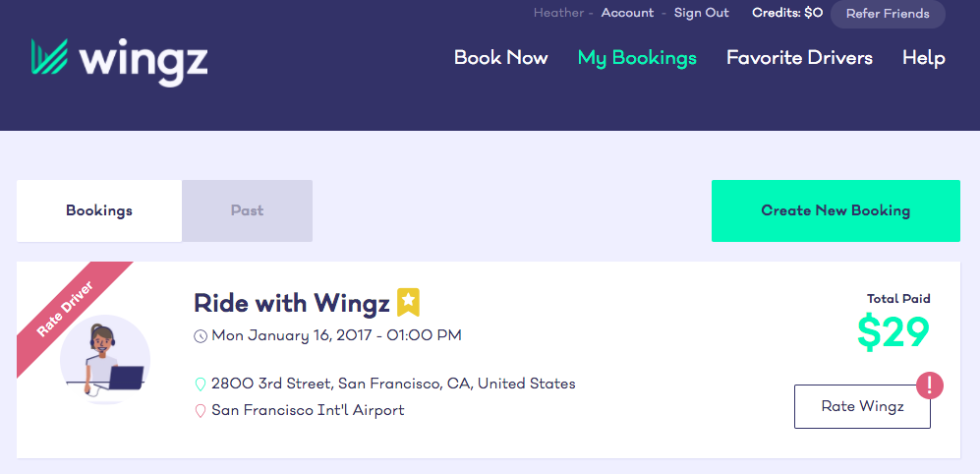Screen dimensions: 980x474
Task: Click the clock icon beside ride date
Action: tap(200, 336)
